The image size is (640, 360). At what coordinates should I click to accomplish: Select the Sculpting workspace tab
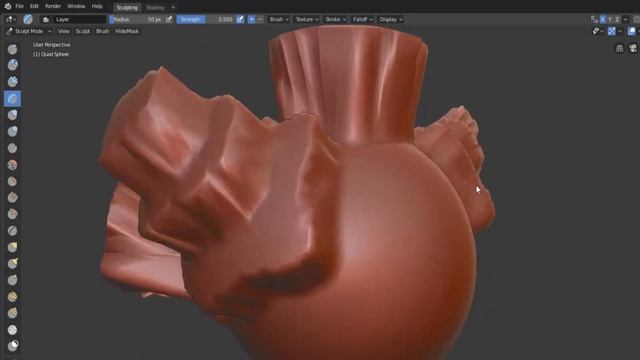pyautogui.click(x=127, y=7)
